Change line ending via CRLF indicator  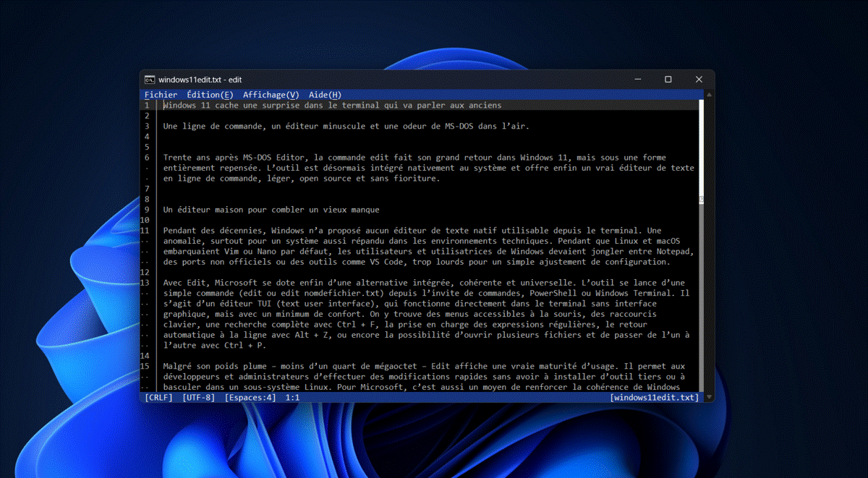coord(158,398)
